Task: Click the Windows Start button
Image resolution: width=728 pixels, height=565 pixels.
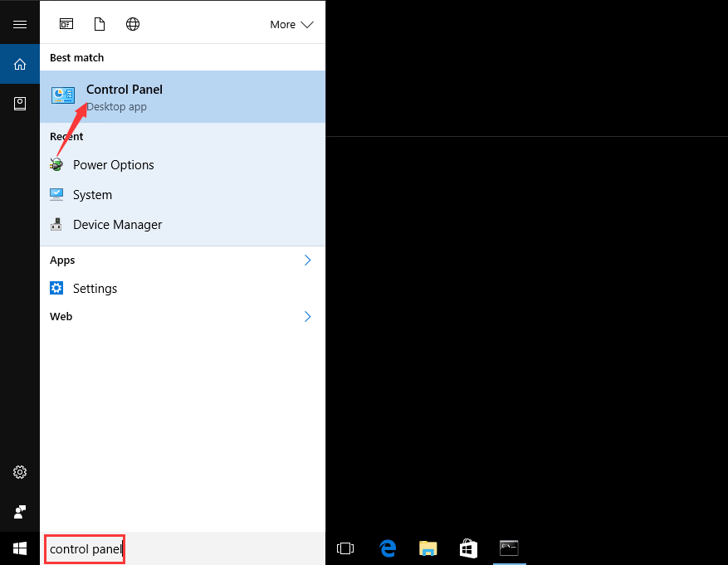Action: [x=19, y=548]
